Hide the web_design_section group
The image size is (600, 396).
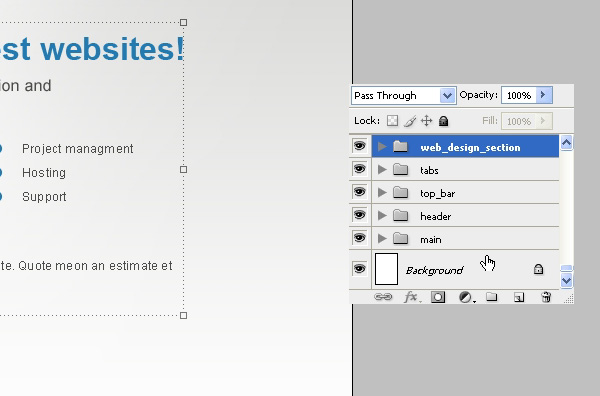pos(359,146)
